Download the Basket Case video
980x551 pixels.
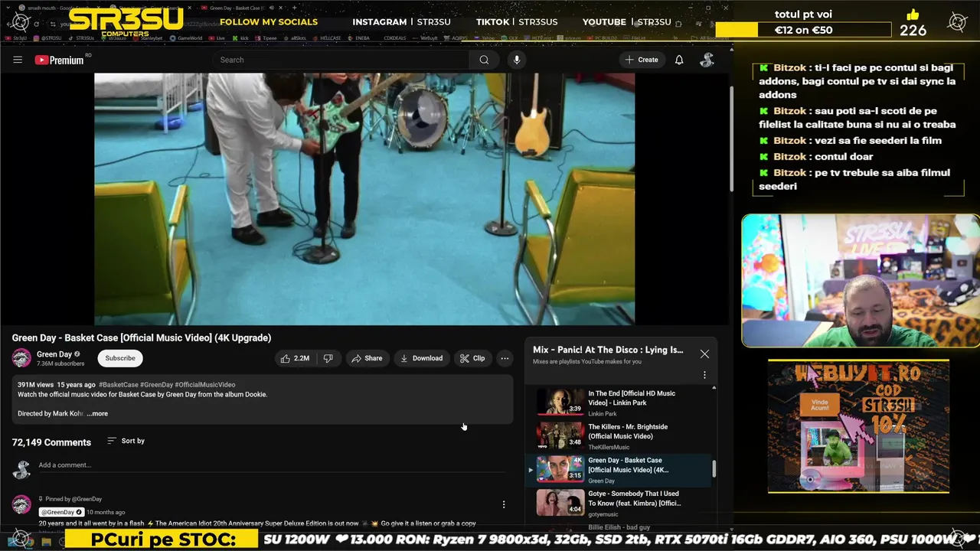coord(421,358)
